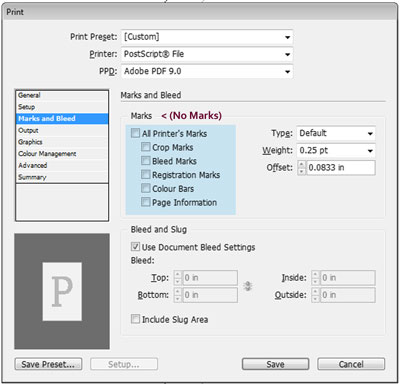Click the Outside bleed stepper
400x385 pixels.
coord(315,295)
